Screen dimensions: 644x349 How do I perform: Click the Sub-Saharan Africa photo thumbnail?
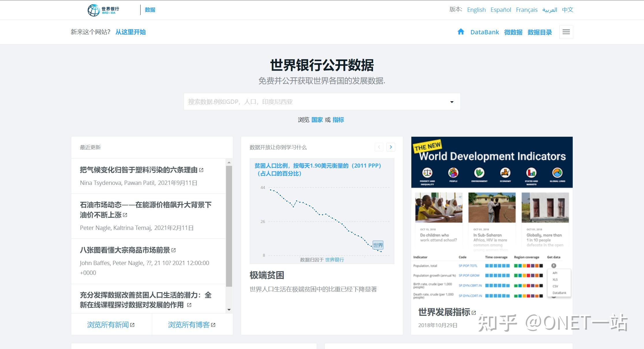[492, 207]
